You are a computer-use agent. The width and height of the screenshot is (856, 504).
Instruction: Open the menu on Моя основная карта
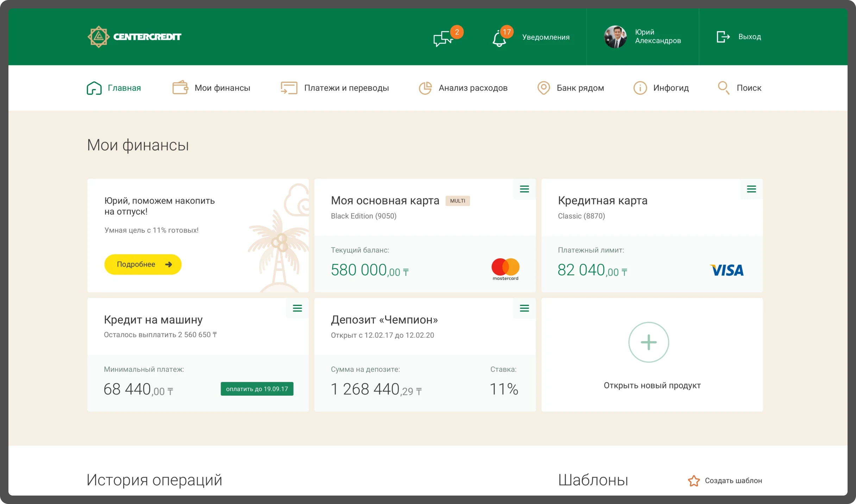[524, 189]
